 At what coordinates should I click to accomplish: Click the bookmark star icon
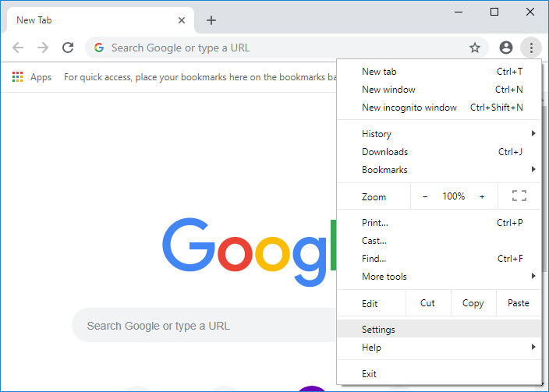474,48
